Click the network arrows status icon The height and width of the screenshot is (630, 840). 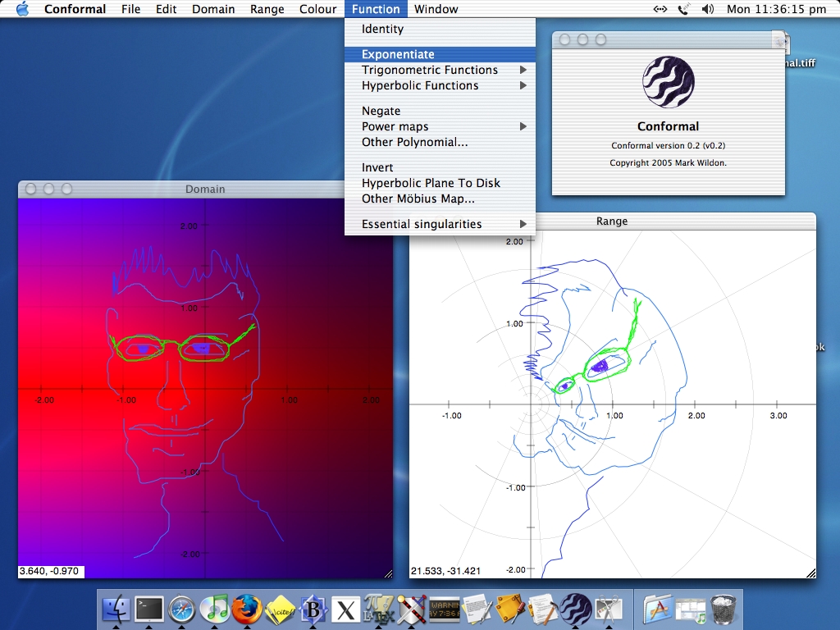660,9
